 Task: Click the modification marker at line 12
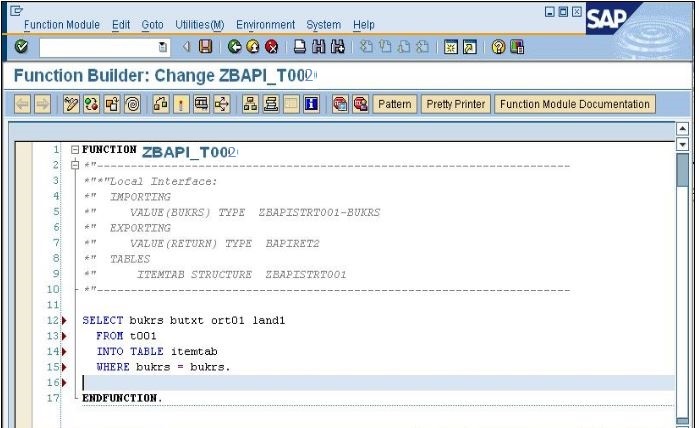64,321
